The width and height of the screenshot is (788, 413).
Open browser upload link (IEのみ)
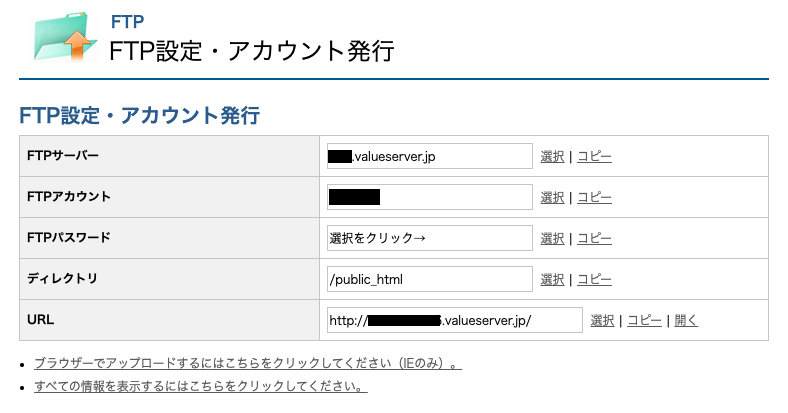pyautogui.click(x=247, y=364)
